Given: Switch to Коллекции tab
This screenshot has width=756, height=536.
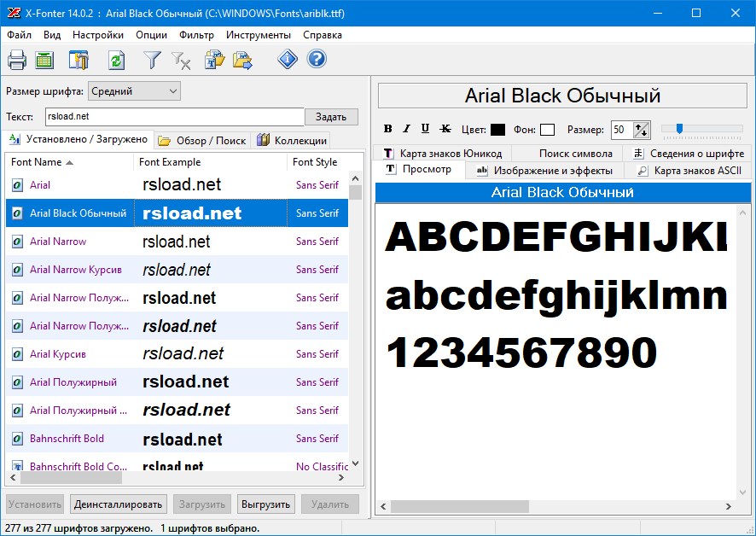Looking at the screenshot, I should pos(292,140).
